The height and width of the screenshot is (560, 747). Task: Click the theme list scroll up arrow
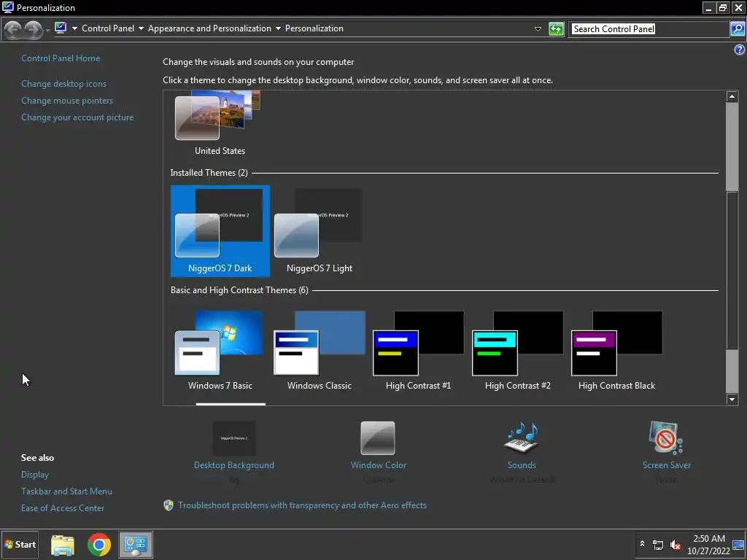[x=732, y=96]
